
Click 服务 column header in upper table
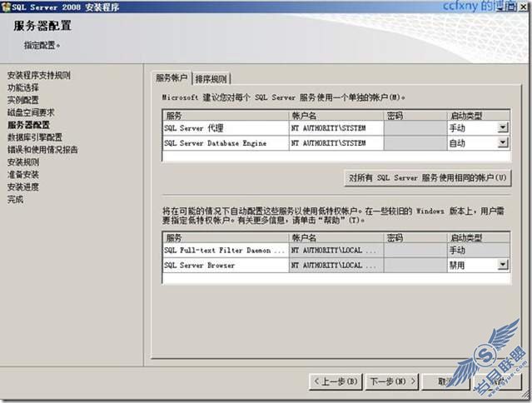pyautogui.click(x=226, y=116)
